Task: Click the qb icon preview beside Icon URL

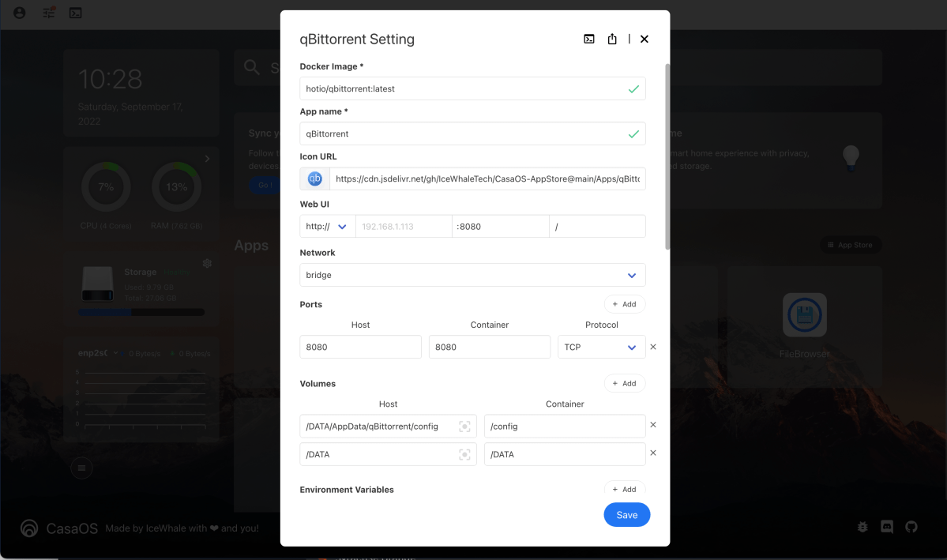Action: coord(314,179)
